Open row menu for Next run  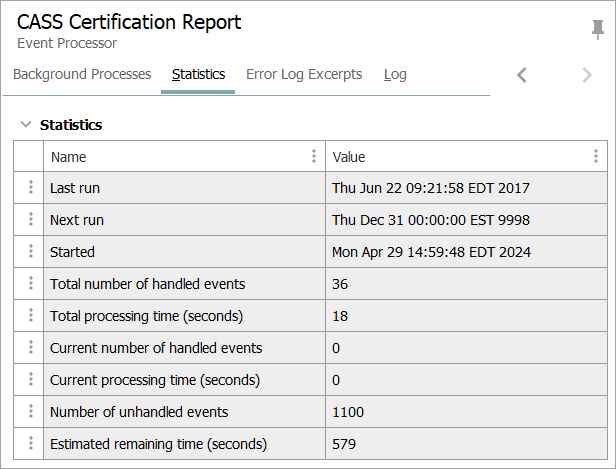pyautogui.click(x=30, y=220)
